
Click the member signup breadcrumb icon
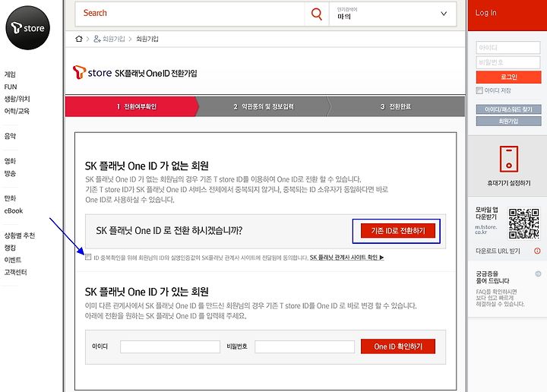click(97, 39)
